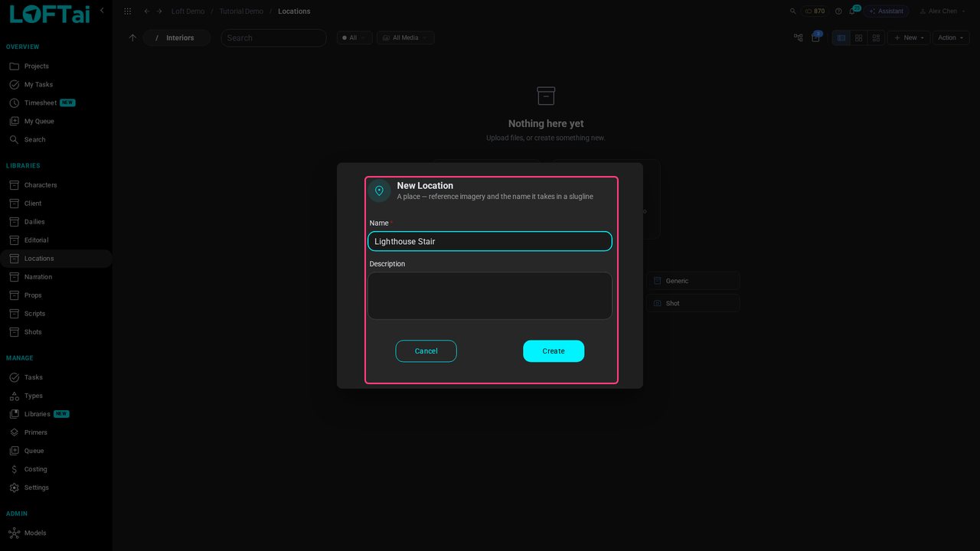
Task: Open Queue under Manage
Action: click(56, 451)
